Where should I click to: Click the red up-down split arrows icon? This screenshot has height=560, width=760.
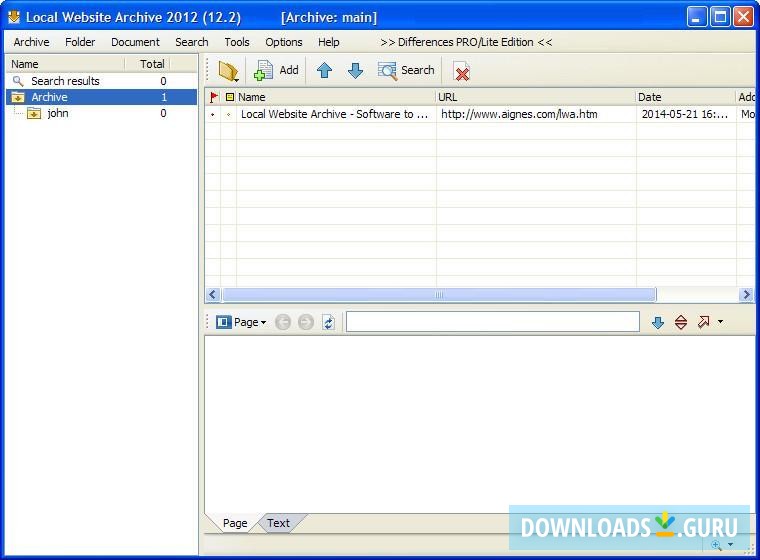681,322
